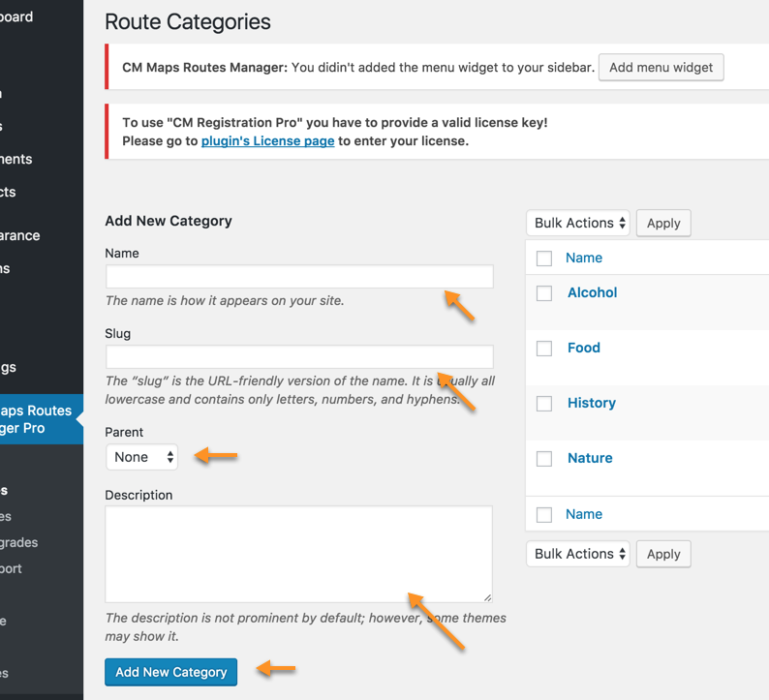The height and width of the screenshot is (700, 769).
Task: Check the Alcohol category checkbox
Action: tap(544, 293)
